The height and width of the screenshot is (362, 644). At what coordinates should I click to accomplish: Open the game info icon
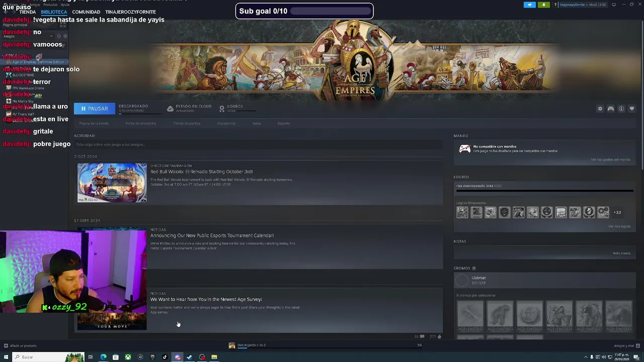[621, 109]
